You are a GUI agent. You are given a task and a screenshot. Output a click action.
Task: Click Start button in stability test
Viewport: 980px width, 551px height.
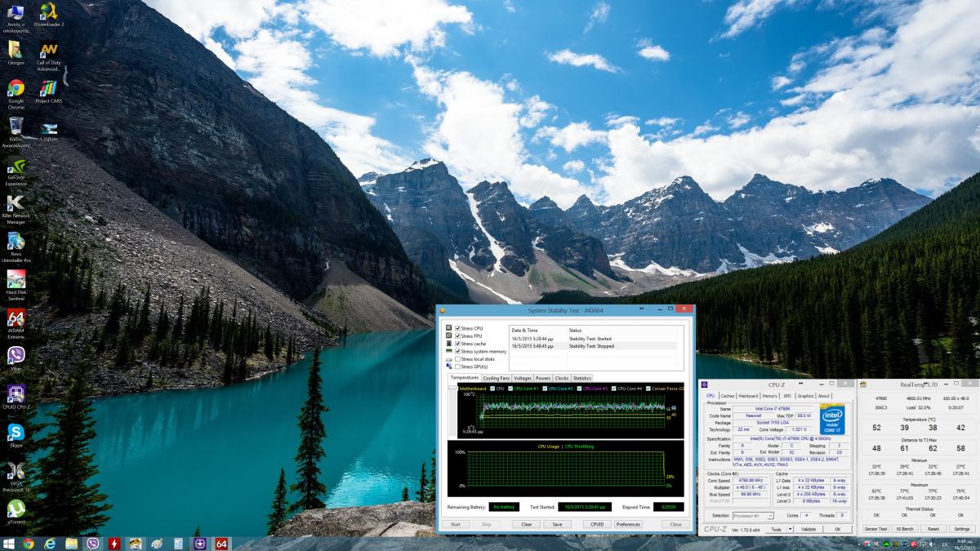click(456, 524)
